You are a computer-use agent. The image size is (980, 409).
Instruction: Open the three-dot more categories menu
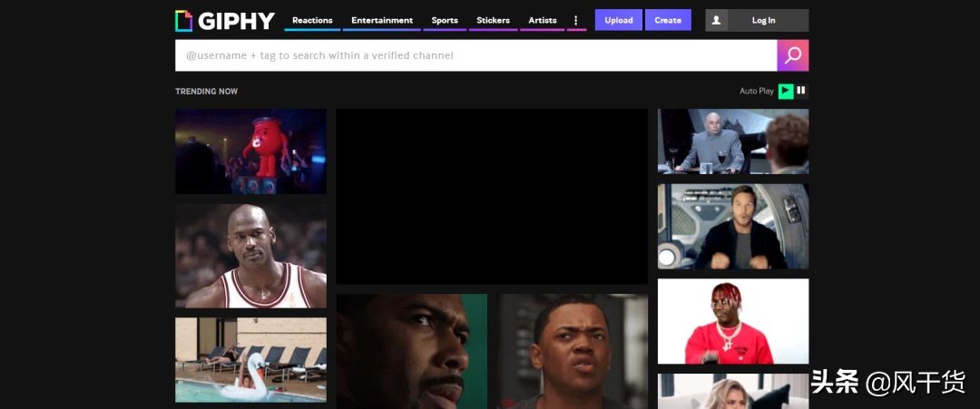coord(575,20)
